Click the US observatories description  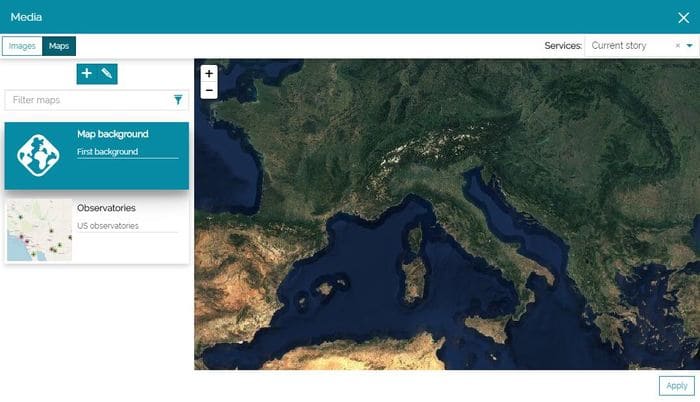tap(108, 226)
